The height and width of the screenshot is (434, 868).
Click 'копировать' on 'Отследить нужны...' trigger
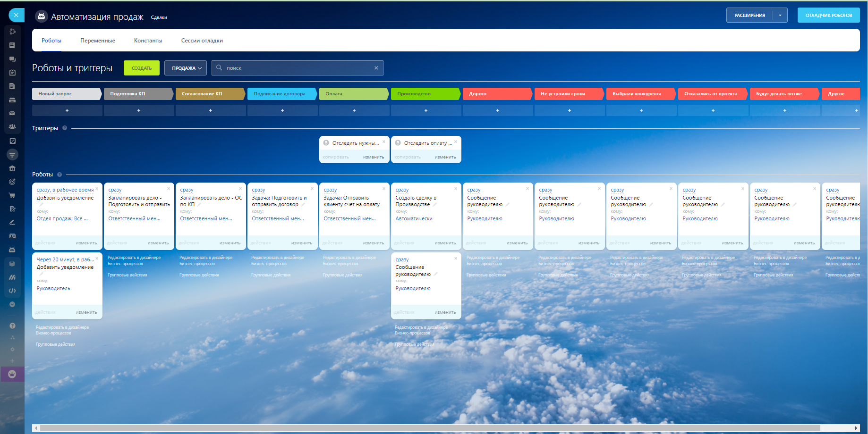pos(336,157)
